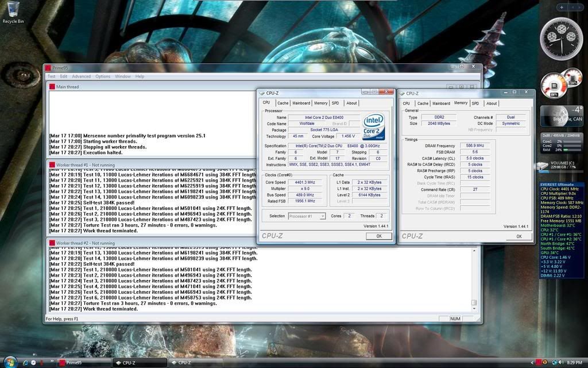This screenshot has height=368, width=588.
Task: Click the Worker thread #1 window icon
Action: tap(52, 165)
